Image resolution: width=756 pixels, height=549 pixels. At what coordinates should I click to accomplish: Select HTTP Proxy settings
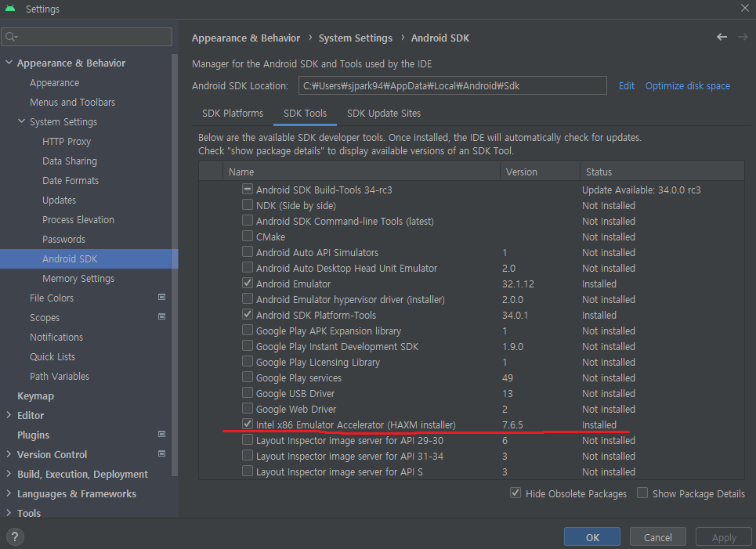(67, 141)
